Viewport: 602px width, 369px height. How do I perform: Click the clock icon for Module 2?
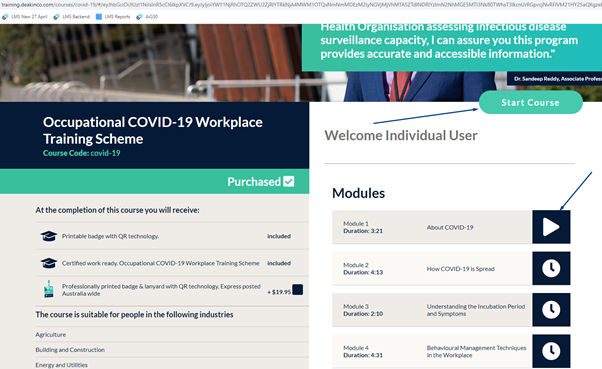click(551, 268)
